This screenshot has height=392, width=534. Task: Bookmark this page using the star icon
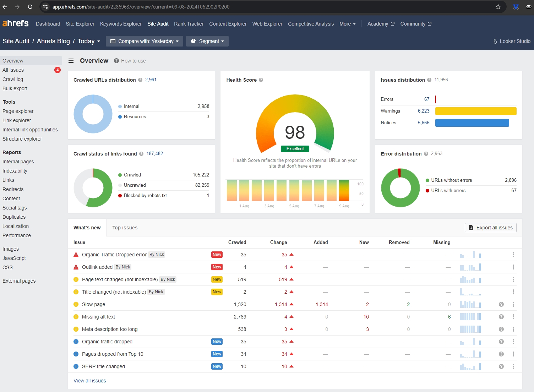pyautogui.click(x=498, y=6)
